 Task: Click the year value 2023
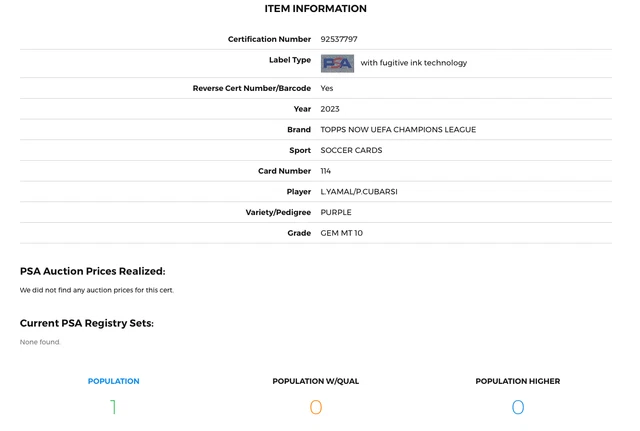(x=330, y=109)
